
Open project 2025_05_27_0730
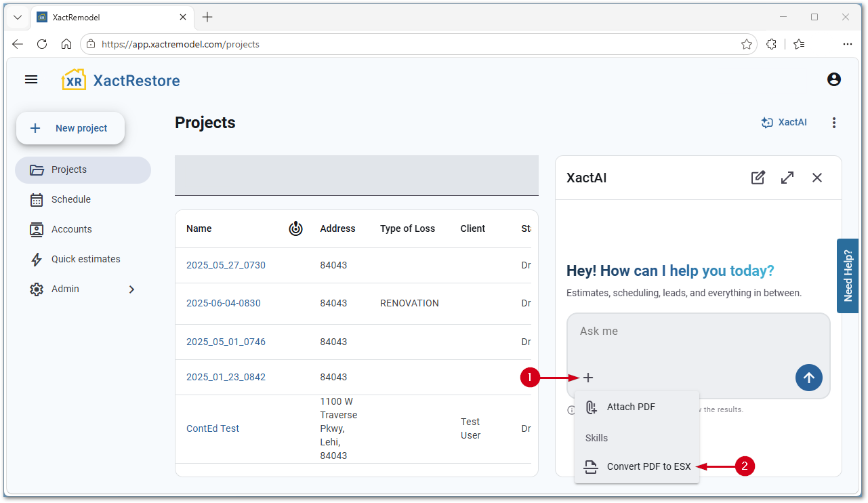pyautogui.click(x=226, y=265)
